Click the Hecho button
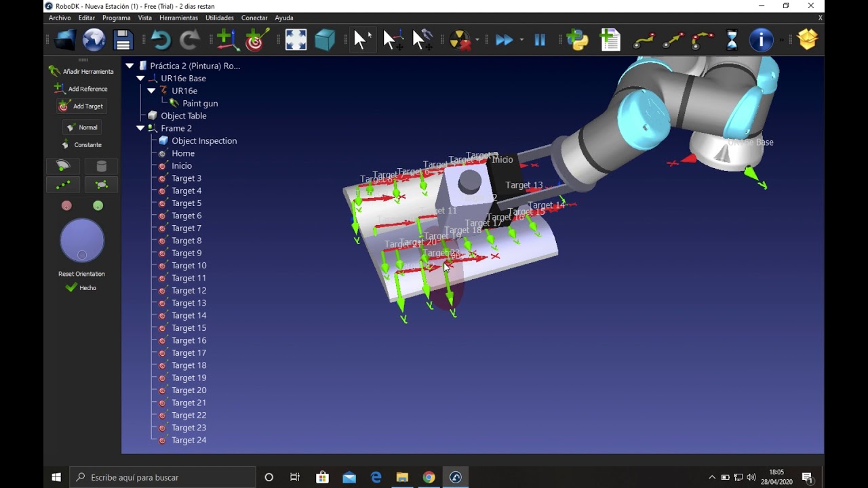 (x=81, y=288)
